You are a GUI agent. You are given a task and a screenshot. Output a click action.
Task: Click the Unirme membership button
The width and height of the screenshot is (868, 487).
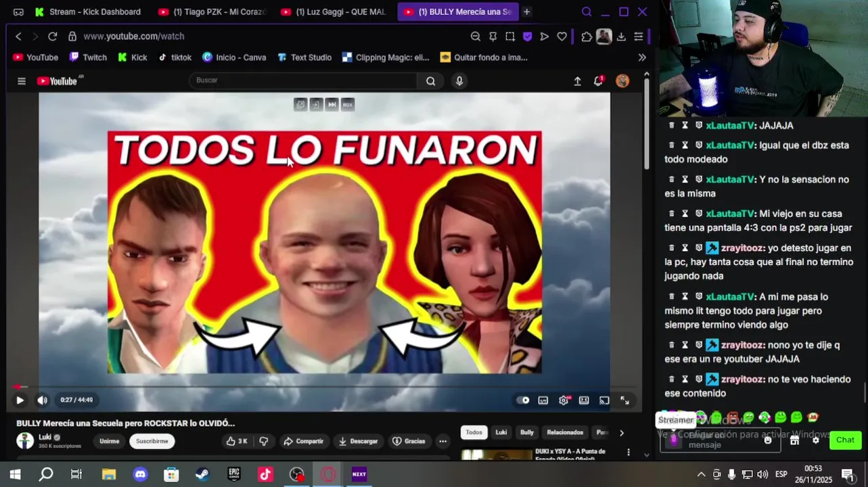pos(109,441)
